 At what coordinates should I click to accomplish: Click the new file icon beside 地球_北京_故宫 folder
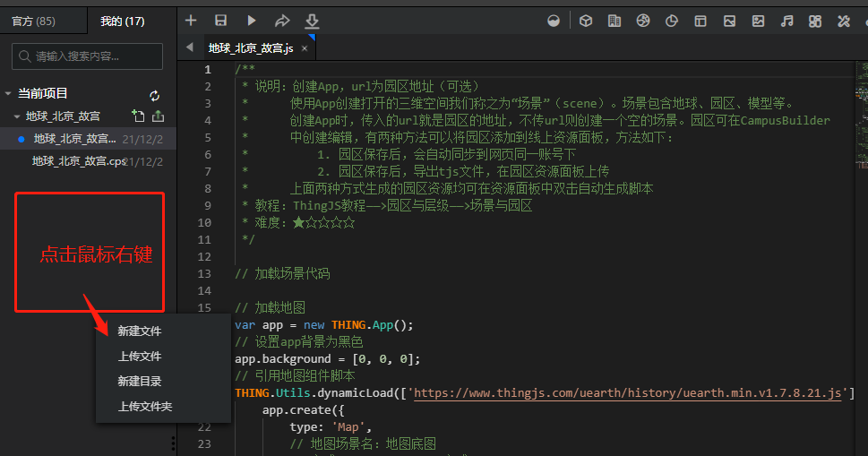pyautogui.click(x=138, y=116)
